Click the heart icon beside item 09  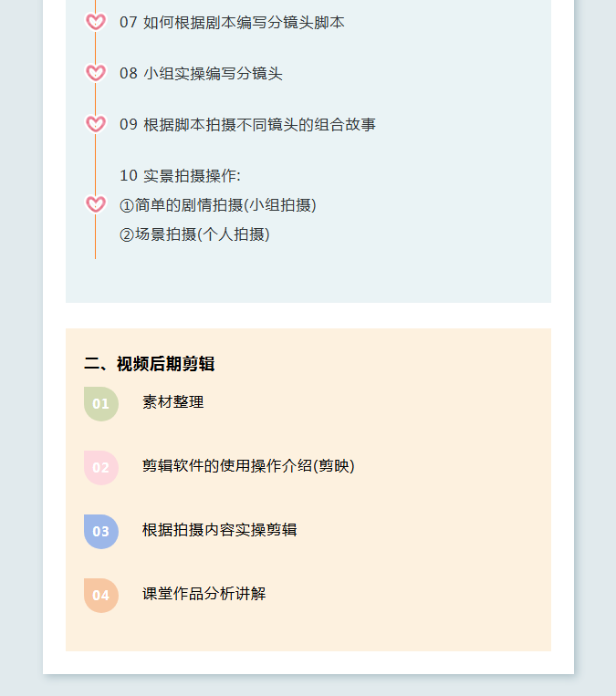(x=95, y=124)
